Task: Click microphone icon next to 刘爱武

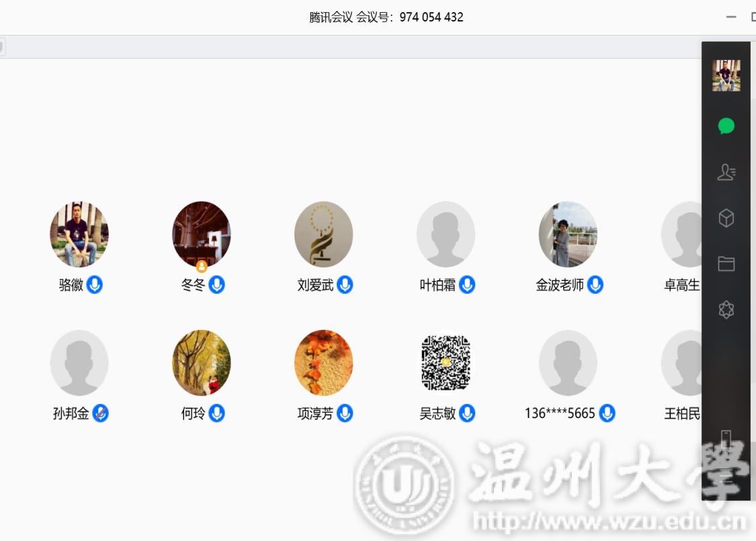Action: [x=345, y=284]
